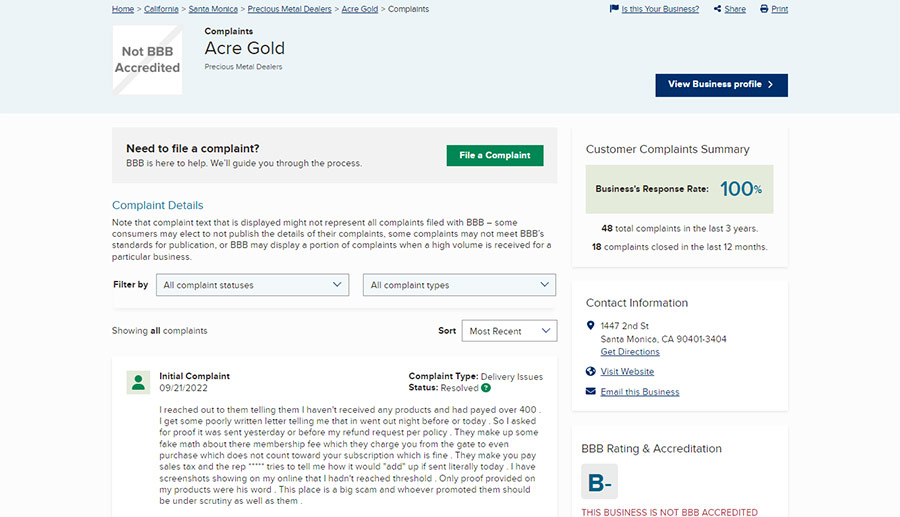Click the location pin icon near the address
This screenshot has height=517, width=900.
click(590, 325)
